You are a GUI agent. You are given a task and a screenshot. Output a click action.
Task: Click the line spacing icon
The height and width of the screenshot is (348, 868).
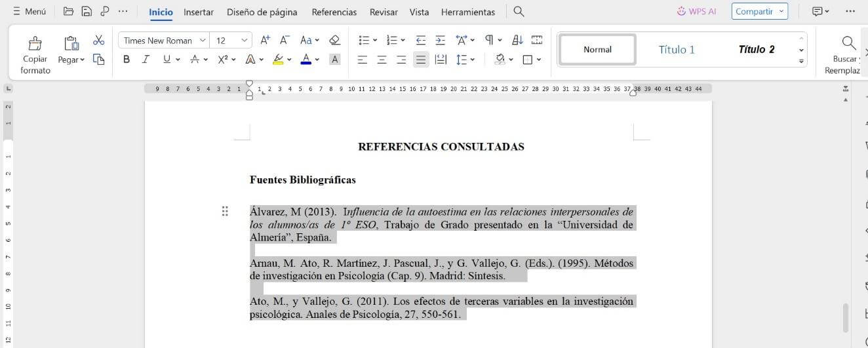(462, 60)
